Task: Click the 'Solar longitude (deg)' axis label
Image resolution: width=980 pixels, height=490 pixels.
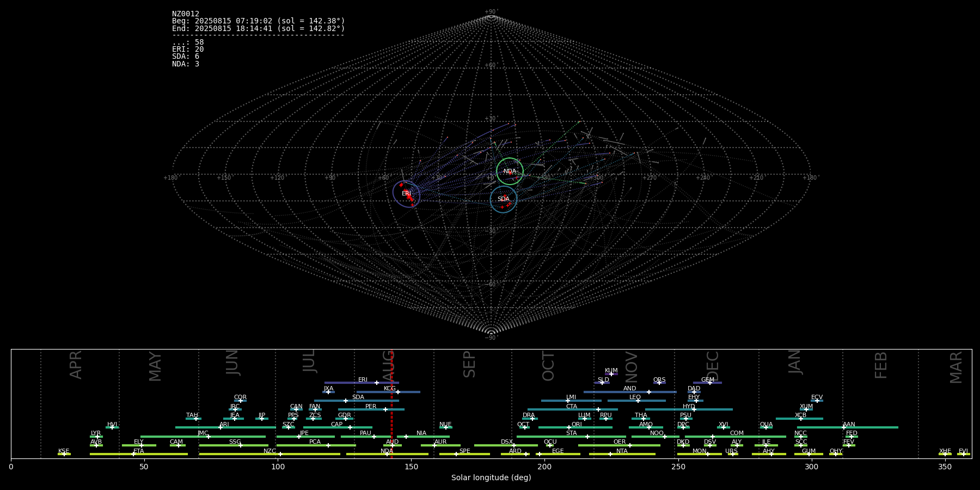Action: pos(491,477)
